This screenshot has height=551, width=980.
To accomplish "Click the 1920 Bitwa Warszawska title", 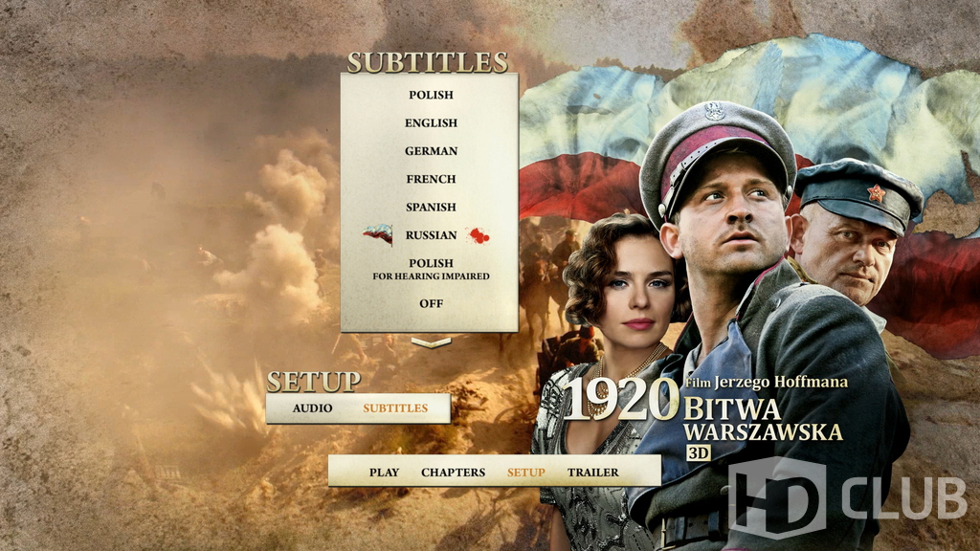I will click(x=702, y=409).
